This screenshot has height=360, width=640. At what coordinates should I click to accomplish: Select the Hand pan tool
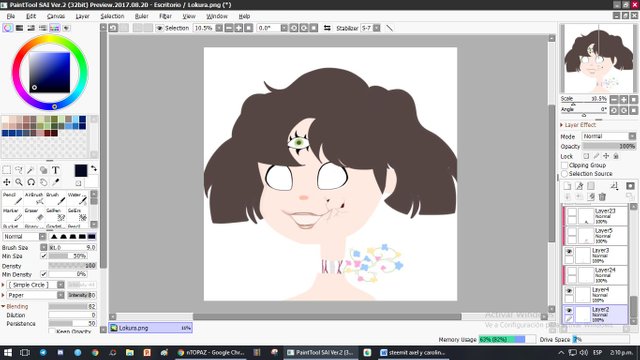pos(43,182)
